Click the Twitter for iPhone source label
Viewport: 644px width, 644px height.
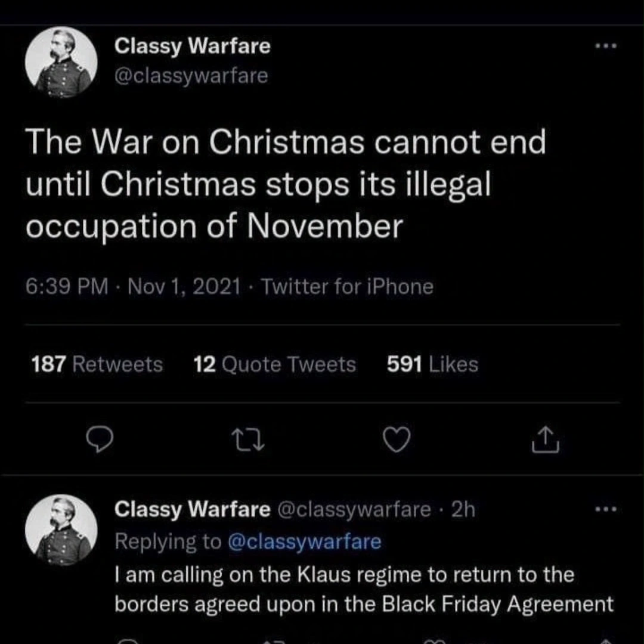347,287
